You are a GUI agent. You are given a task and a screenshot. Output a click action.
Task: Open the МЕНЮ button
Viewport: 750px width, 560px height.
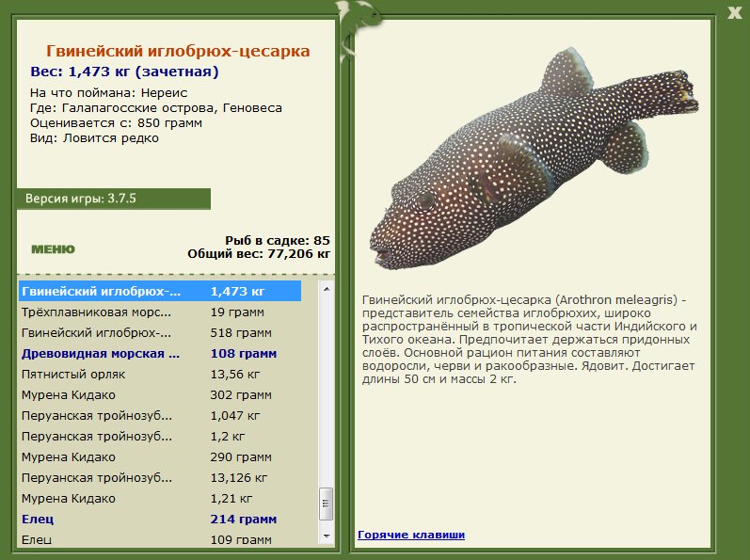pyautogui.click(x=53, y=249)
